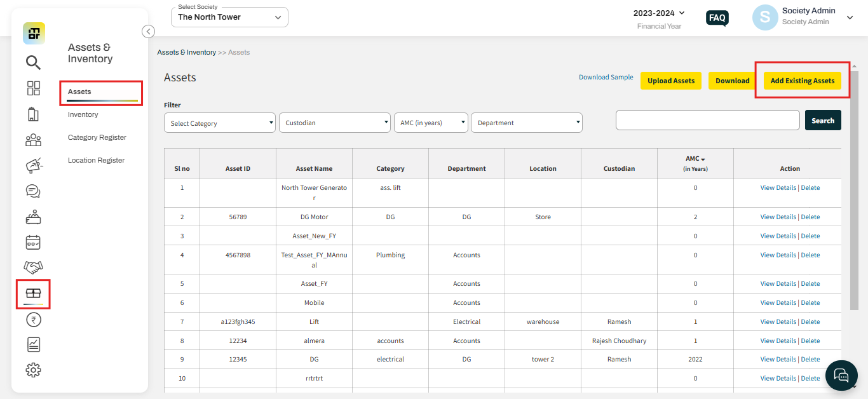The height and width of the screenshot is (399, 868).
Task: Open the chat bubbles icon in sidebar
Action: pos(33,191)
